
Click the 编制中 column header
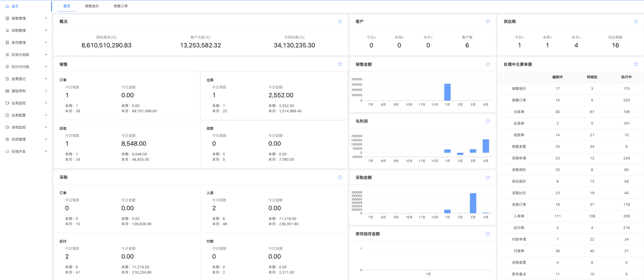click(x=558, y=77)
